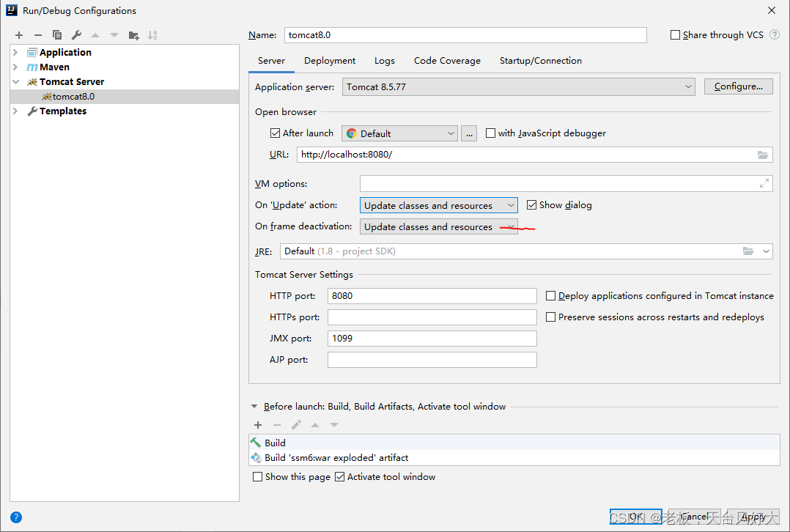The image size is (790, 532).
Task: Toggle Show dialog checkbox
Action: click(531, 205)
